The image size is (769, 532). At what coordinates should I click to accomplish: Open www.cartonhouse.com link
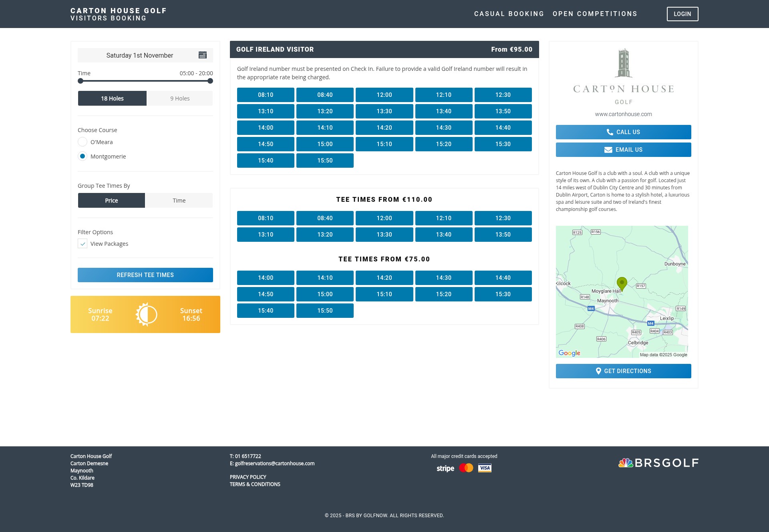624,114
